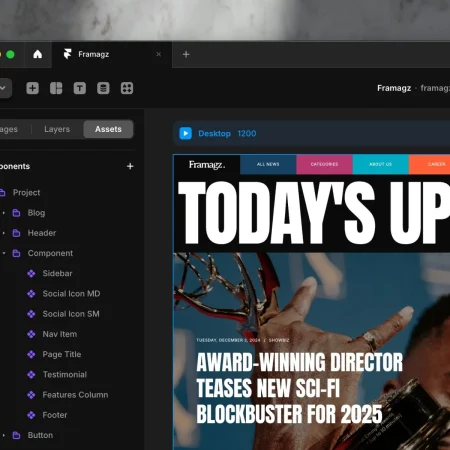Viewport: 450px width, 450px height.
Task: Select the Text tool icon
Action: 80,88
